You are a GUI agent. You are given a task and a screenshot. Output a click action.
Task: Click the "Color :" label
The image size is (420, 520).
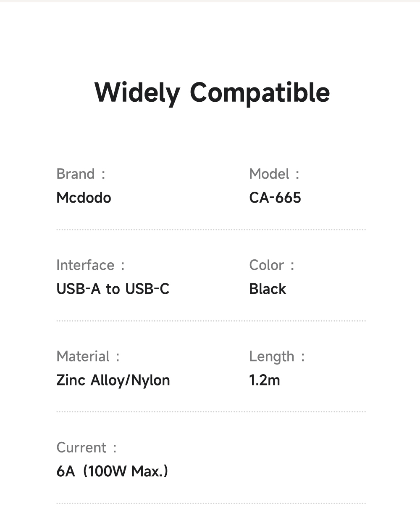(x=271, y=265)
